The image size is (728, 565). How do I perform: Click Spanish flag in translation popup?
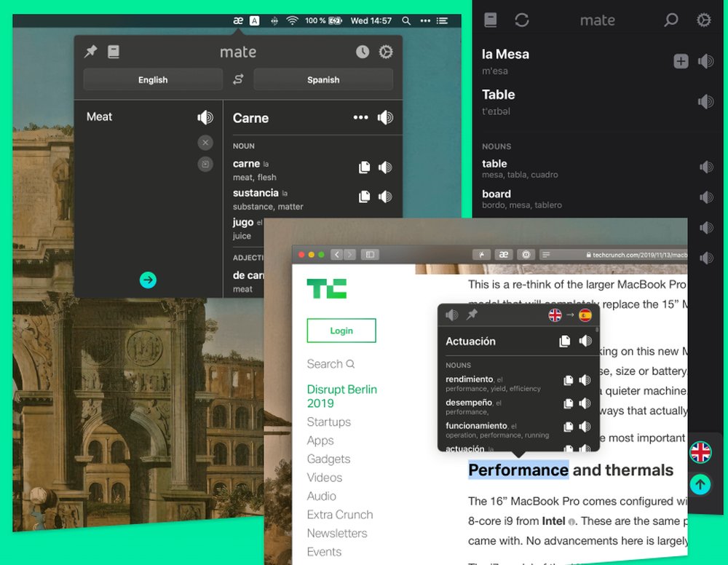[x=585, y=315]
